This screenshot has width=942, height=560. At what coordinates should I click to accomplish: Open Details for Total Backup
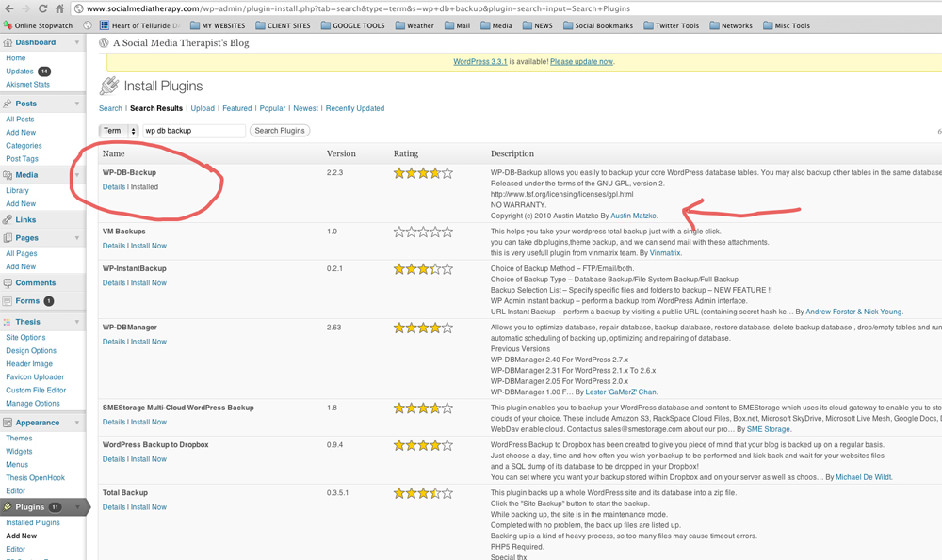[x=114, y=507]
